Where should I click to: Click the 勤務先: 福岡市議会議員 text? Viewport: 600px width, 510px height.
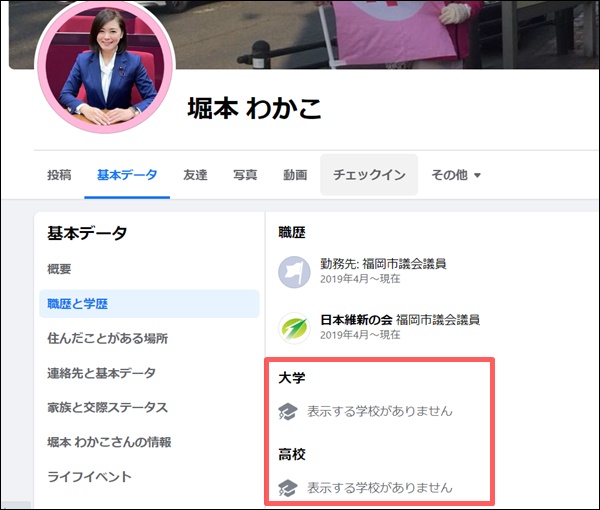click(383, 264)
